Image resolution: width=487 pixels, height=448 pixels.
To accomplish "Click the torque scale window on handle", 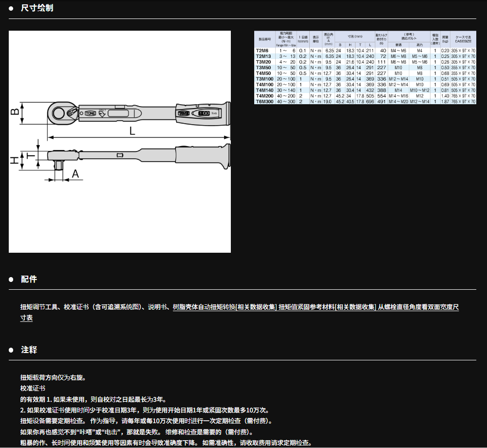I will pyautogui.click(x=204, y=113).
